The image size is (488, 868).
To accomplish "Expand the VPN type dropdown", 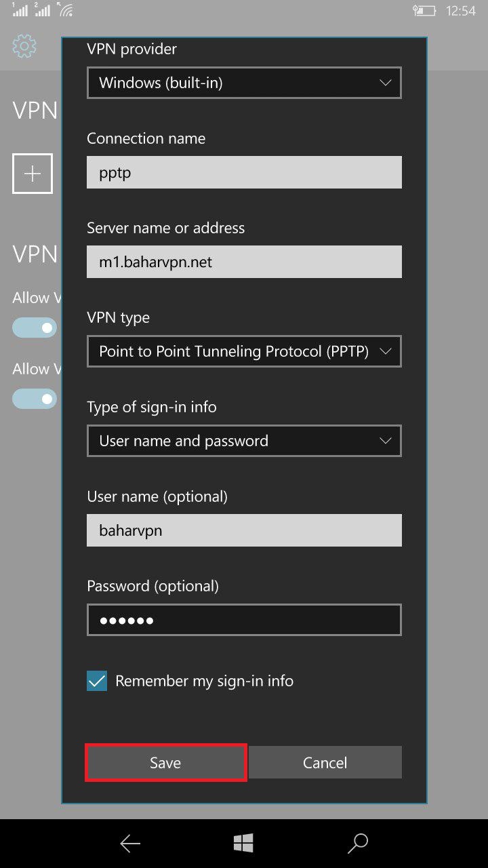I will 244,351.
